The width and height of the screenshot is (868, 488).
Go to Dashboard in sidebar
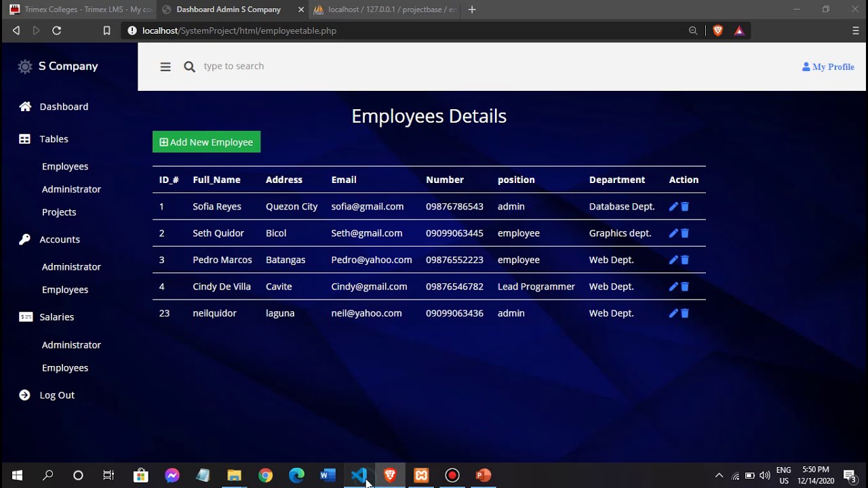54,106
